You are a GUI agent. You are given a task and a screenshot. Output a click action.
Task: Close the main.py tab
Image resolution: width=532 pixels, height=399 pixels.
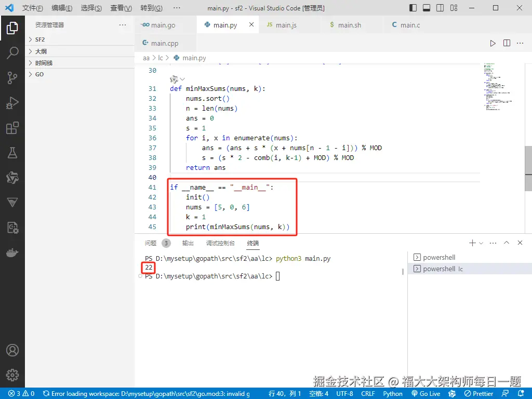(251, 24)
